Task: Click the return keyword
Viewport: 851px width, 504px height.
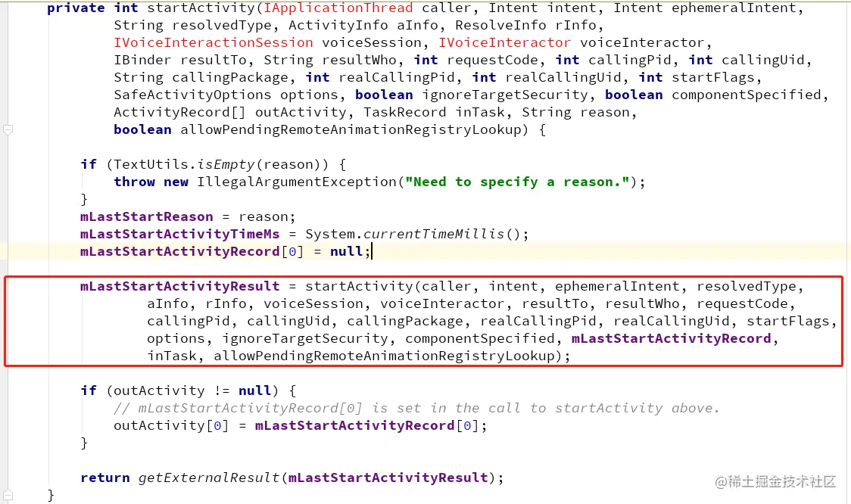Action: click(105, 478)
